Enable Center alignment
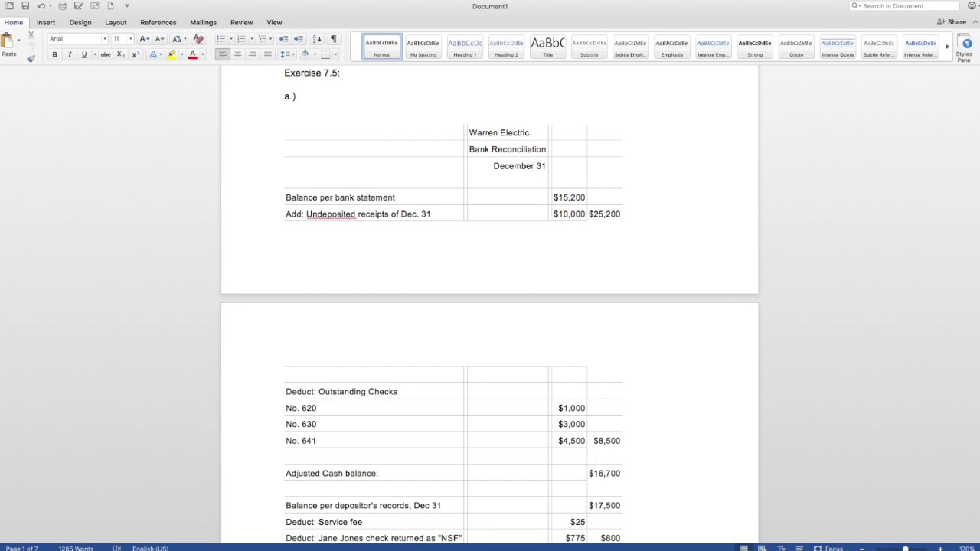Viewport: 980px width, 551px height. (237, 55)
